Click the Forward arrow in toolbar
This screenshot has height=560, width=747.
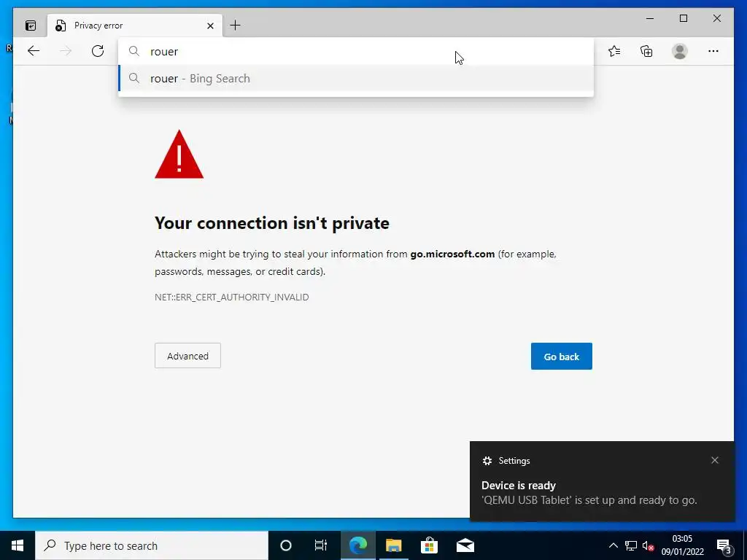[66, 51]
